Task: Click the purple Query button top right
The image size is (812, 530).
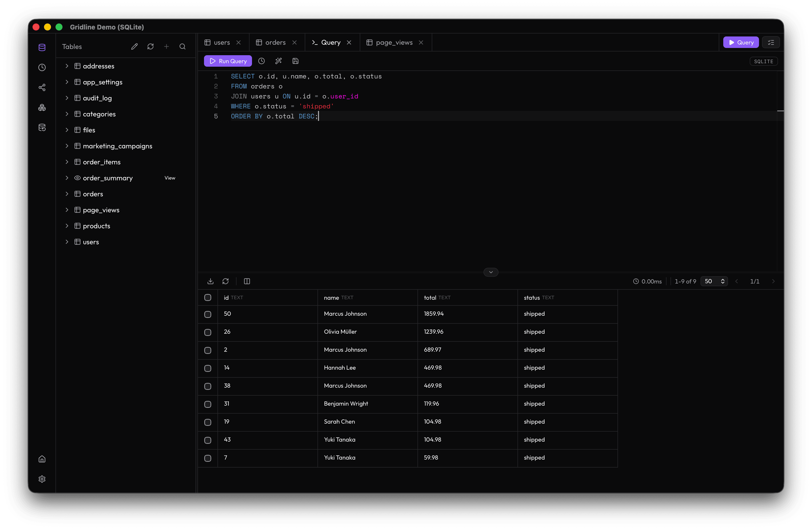Action: tap(741, 43)
